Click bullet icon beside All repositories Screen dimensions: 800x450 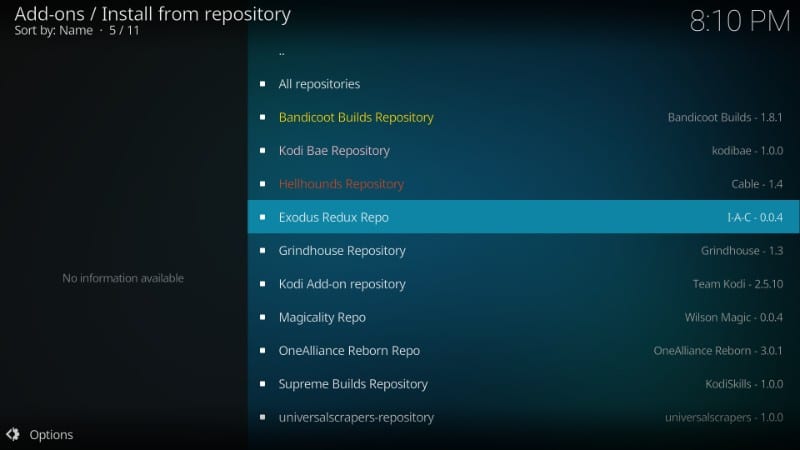[262, 84]
